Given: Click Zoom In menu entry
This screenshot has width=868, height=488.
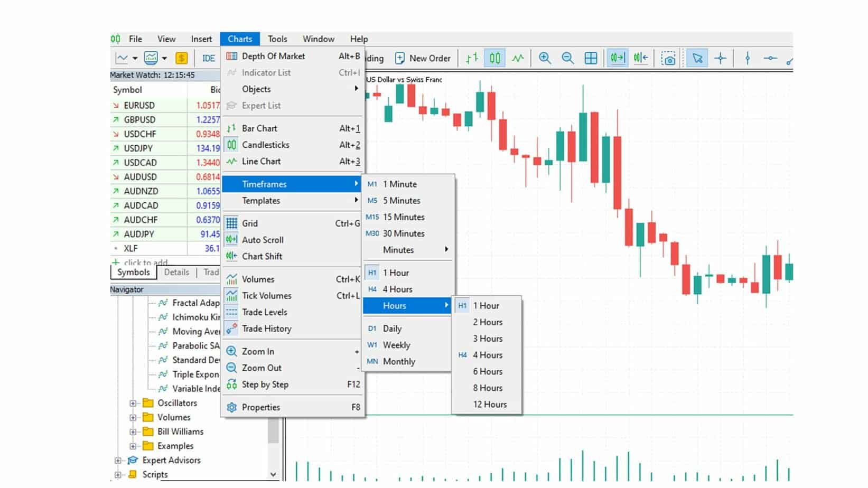Looking at the screenshot, I should coord(293,351).
